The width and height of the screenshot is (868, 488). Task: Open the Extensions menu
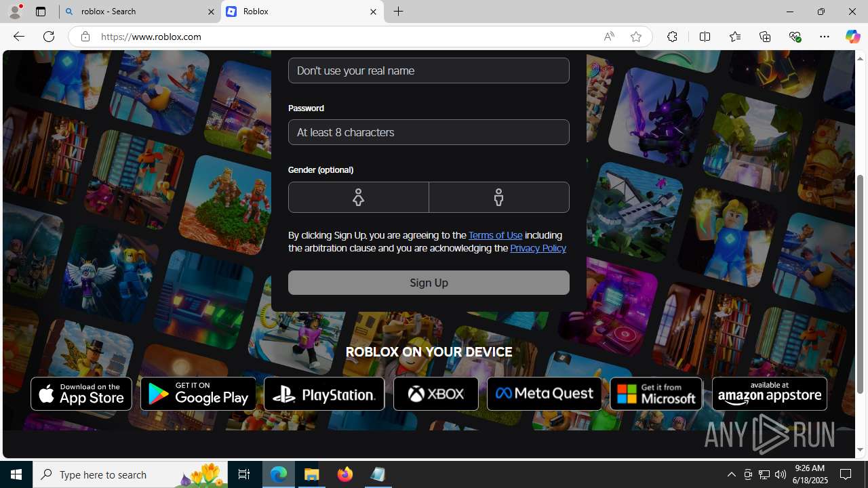[x=672, y=37]
